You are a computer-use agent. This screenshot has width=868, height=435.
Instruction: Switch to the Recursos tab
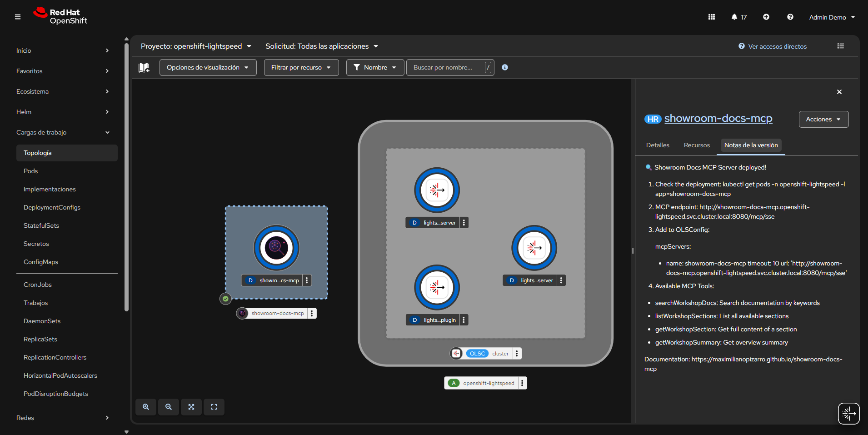click(x=696, y=145)
